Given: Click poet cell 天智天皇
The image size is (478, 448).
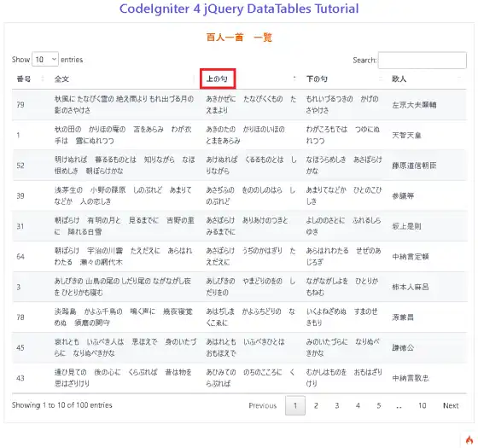Looking at the screenshot, I should [x=406, y=135].
